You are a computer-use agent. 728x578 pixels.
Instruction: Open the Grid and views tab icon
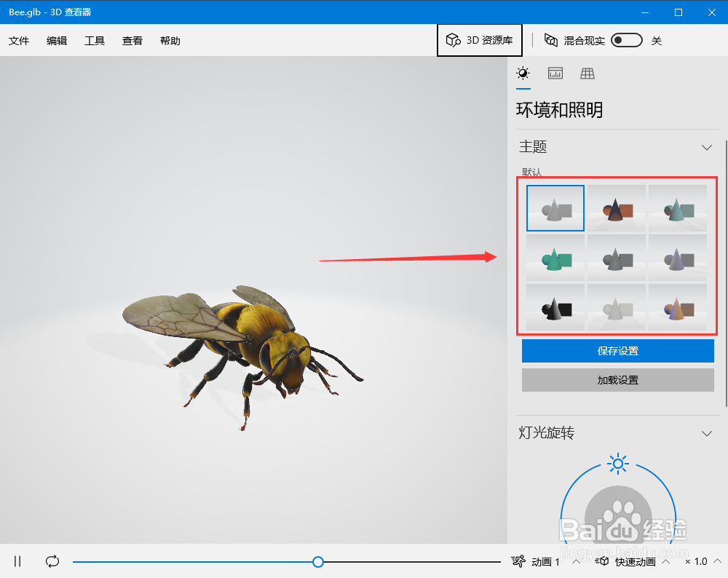[x=587, y=74]
